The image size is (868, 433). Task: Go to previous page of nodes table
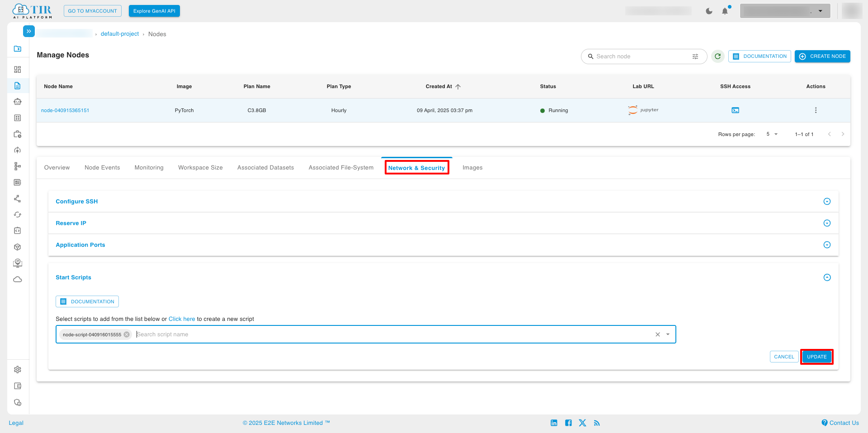pyautogui.click(x=830, y=134)
